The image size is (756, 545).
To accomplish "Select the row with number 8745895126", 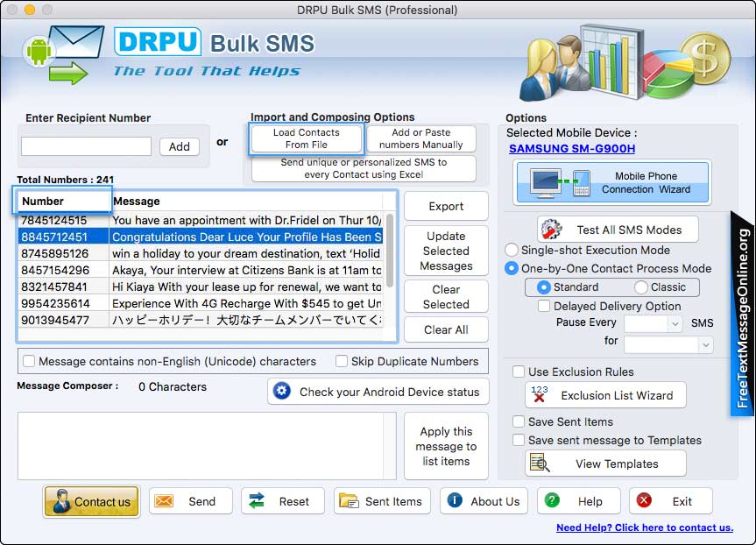I will click(x=201, y=253).
